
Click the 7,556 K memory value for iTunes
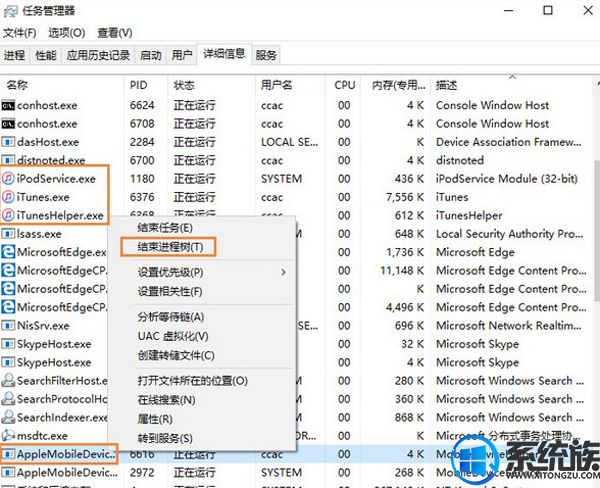point(405,197)
